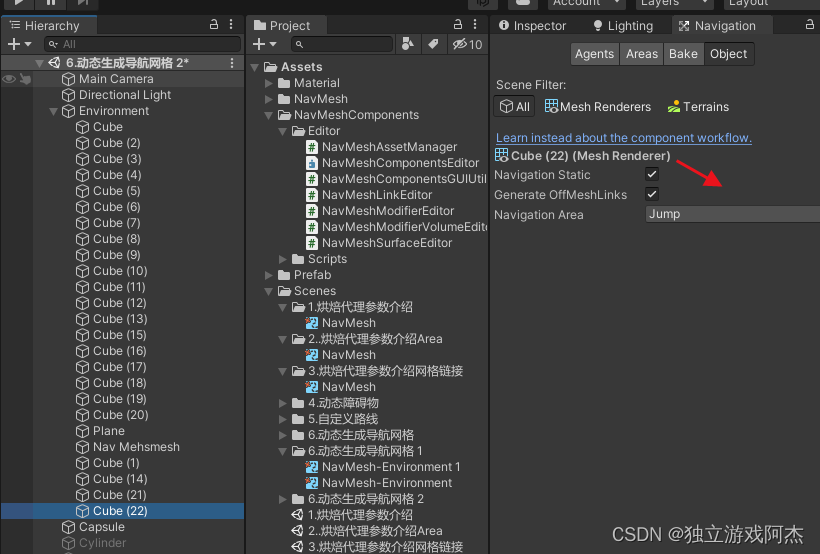This screenshot has height=554, width=820.
Task: Click the NavMesh-Environment 1 asset icon
Action: coord(312,467)
